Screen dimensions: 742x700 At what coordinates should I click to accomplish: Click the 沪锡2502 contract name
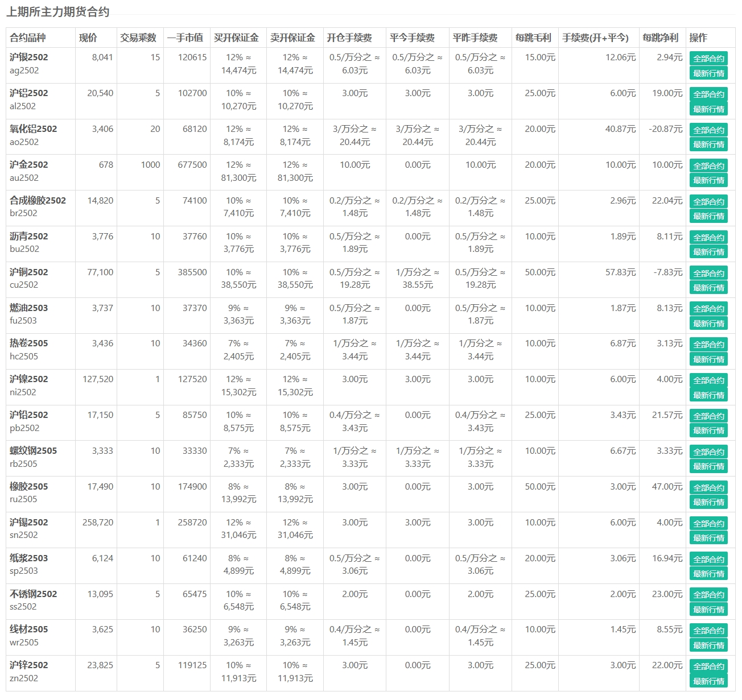pos(29,522)
